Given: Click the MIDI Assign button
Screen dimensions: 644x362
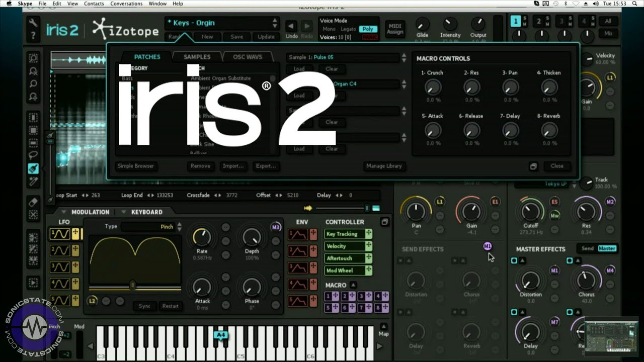Looking at the screenshot, I should pos(395,29).
